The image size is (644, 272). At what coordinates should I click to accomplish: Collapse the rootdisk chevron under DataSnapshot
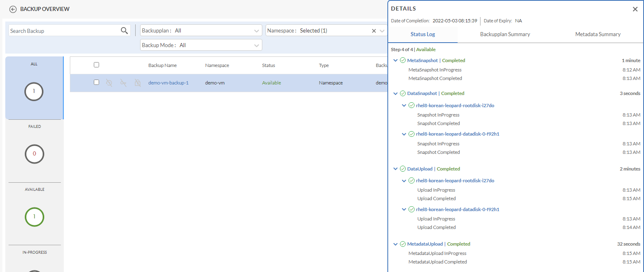point(404,106)
